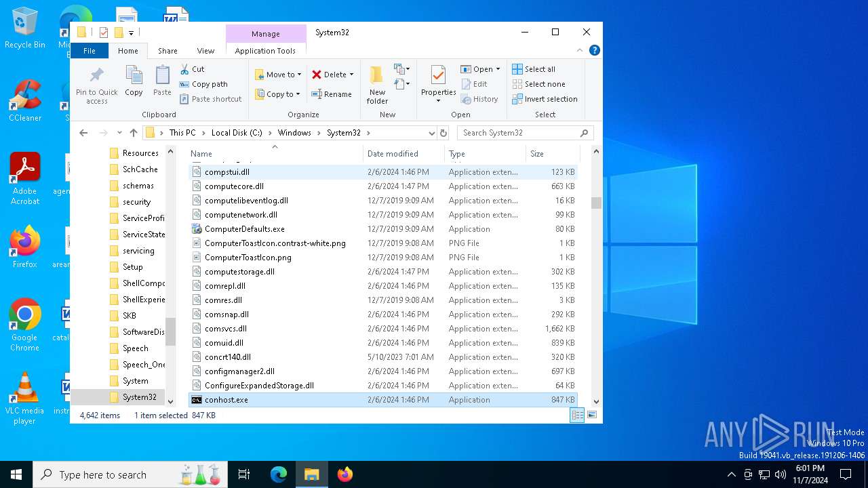
Task: Click Windows in the address breadcrumb
Action: (x=294, y=133)
